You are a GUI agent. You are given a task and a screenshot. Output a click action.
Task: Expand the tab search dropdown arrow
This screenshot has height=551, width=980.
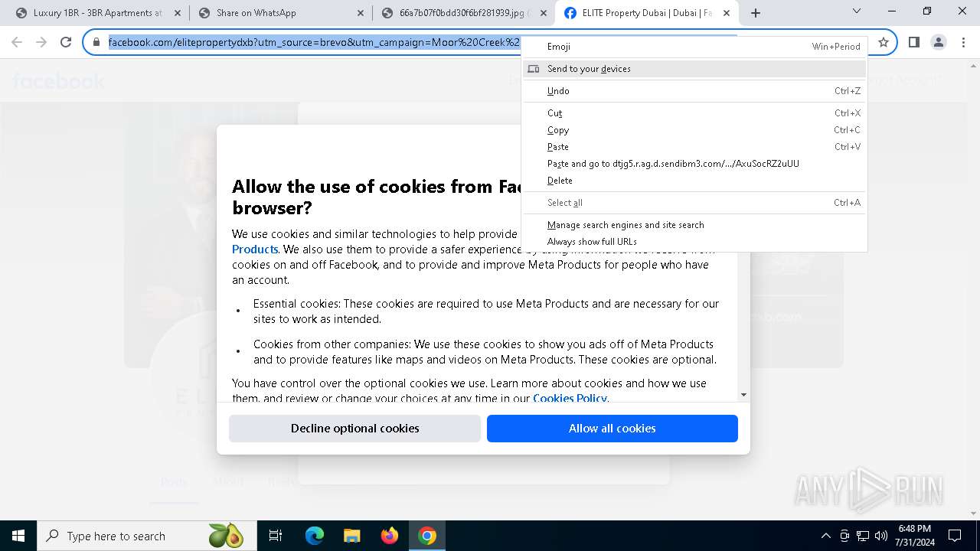857,11
